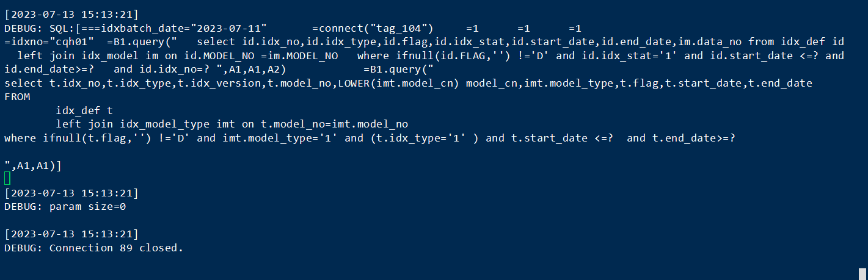Screen dimensions: 868x280
Task: Click the standalone "FROM" keyword line
Action: tap(17, 96)
